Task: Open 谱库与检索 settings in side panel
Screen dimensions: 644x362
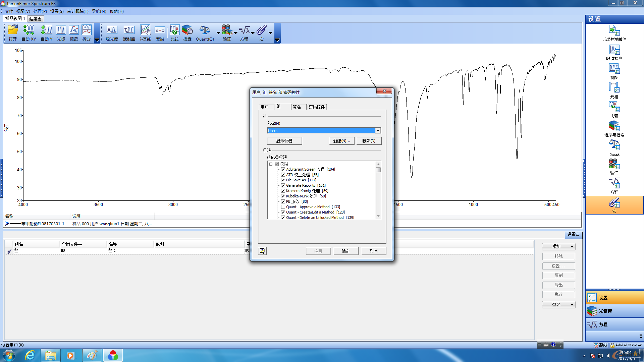Action: (614, 129)
